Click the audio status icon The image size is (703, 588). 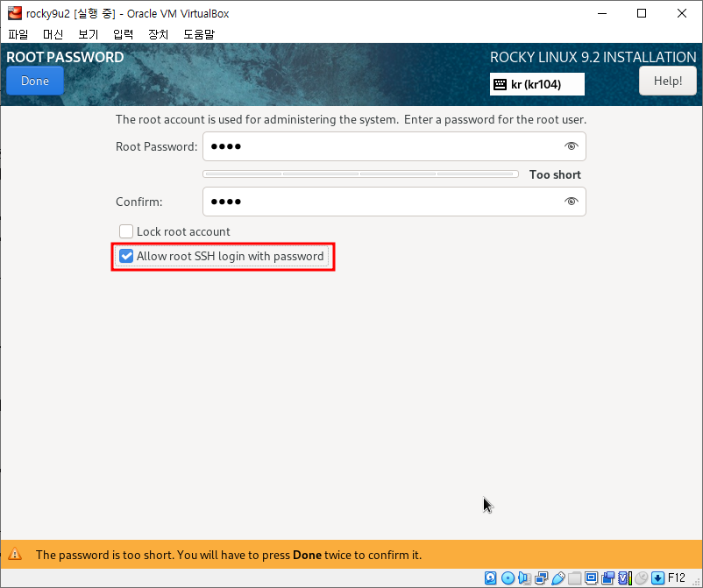(x=524, y=578)
